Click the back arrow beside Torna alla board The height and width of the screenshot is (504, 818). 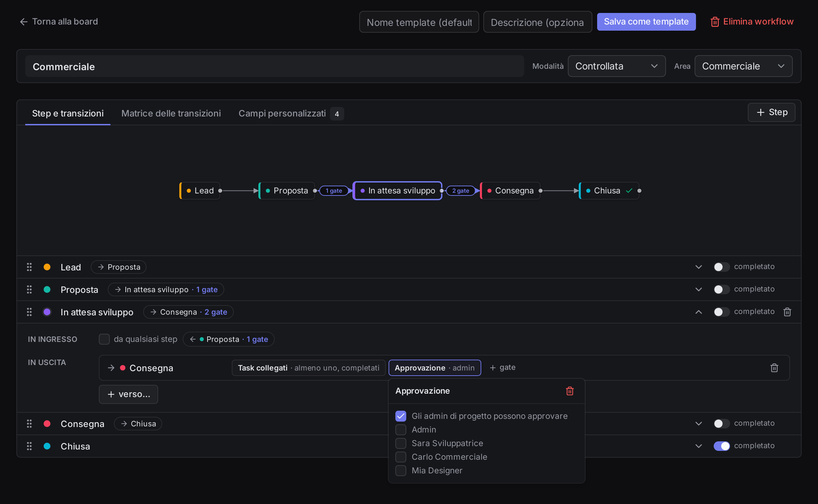[x=24, y=22]
